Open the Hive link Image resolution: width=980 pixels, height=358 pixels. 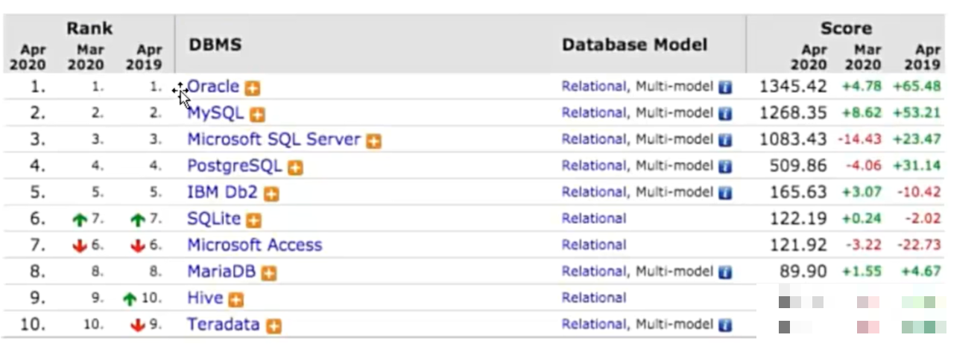click(205, 298)
